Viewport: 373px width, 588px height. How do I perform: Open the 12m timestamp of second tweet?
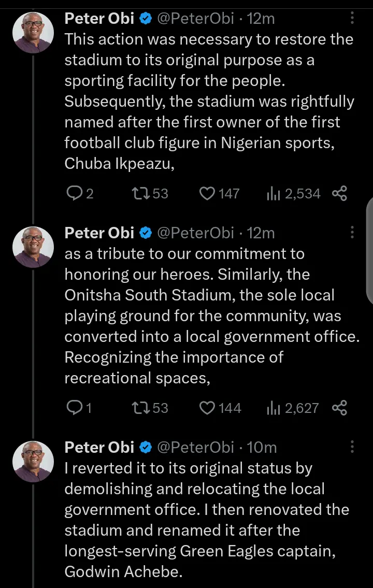pos(261,233)
